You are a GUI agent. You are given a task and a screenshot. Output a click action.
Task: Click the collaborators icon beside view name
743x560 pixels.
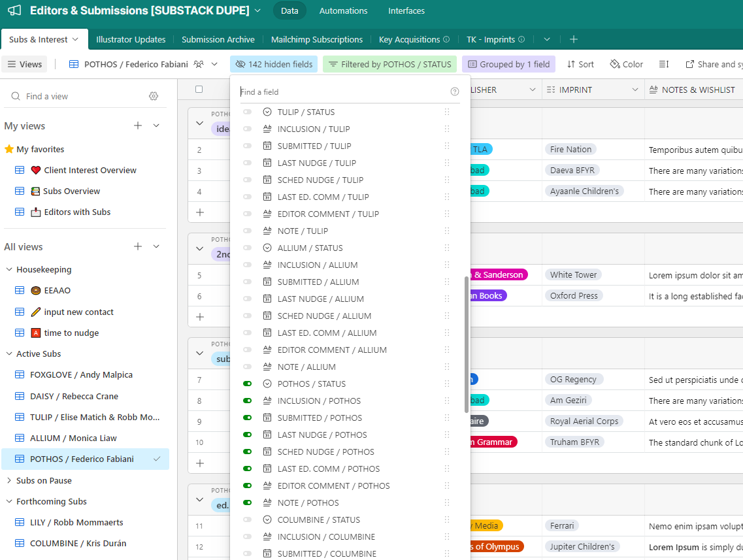coord(199,64)
